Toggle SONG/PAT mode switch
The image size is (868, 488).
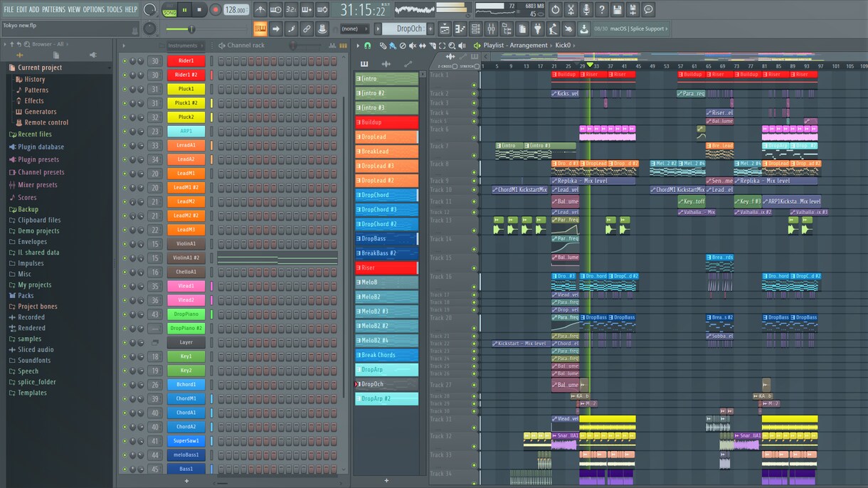pyautogui.click(x=169, y=10)
